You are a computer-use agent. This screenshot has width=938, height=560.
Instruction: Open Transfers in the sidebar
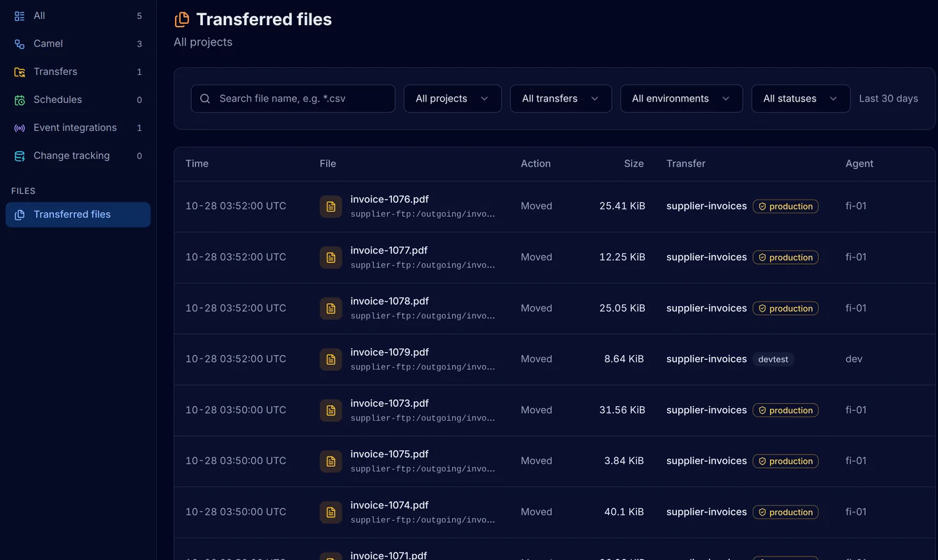pos(78,71)
